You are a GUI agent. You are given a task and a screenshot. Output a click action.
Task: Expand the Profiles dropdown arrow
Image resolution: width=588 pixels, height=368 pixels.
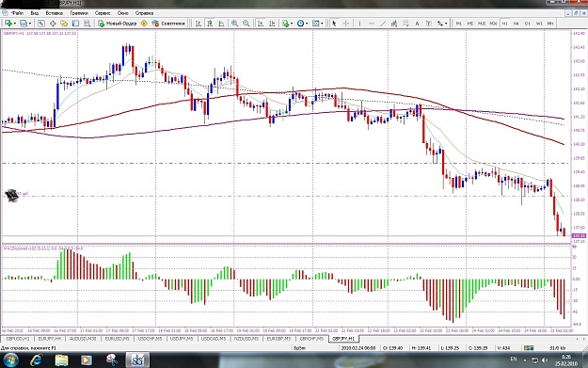click(x=30, y=24)
